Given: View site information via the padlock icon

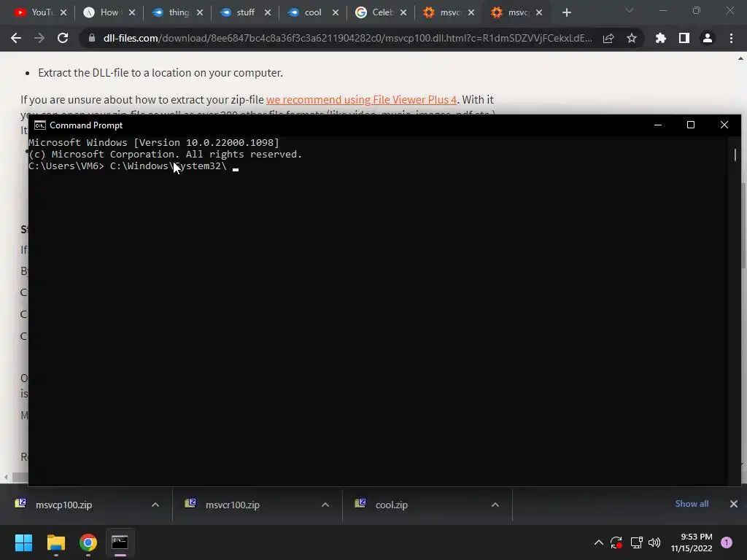Looking at the screenshot, I should [92, 38].
